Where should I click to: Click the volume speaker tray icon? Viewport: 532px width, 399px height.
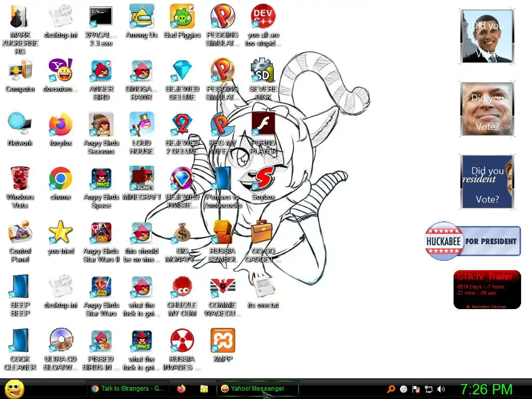(441, 389)
